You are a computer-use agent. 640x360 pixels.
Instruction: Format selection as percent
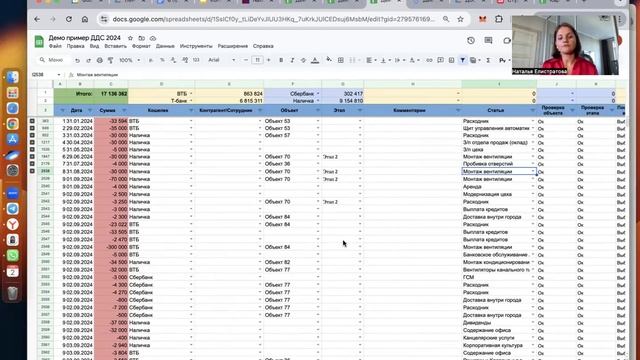[162, 60]
